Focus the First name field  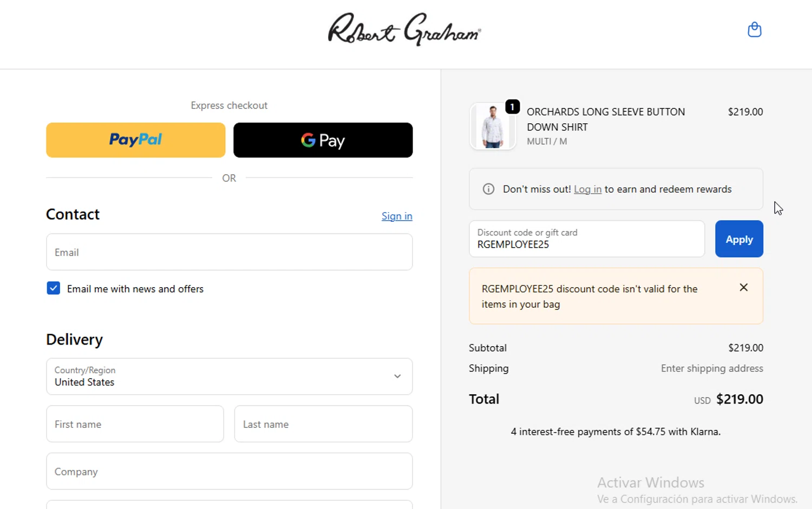click(x=135, y=424)
